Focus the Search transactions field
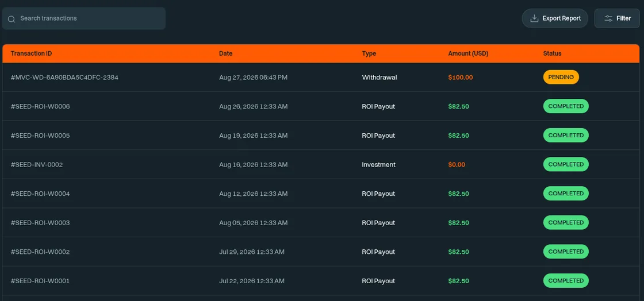 click(x=84, y=18)
